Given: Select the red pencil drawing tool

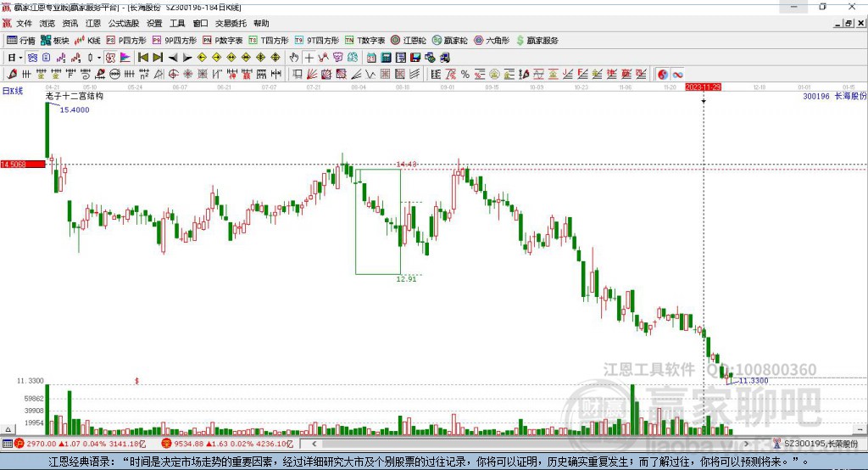Looking at the screenshot, I should (x=12, y=75).
